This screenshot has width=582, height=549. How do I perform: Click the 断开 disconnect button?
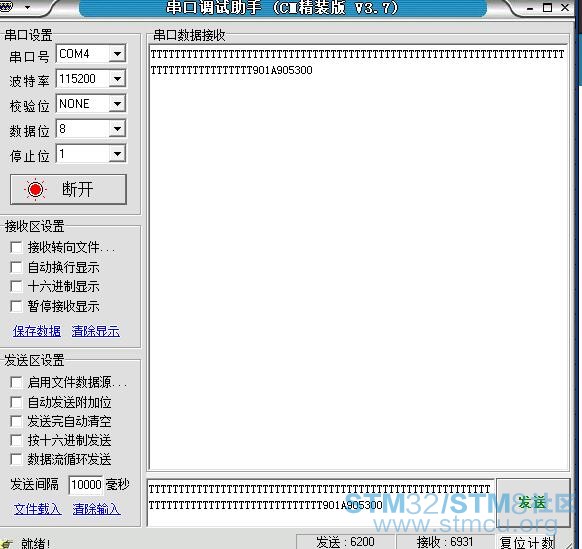pyautogui.click(x=68, y=189)
